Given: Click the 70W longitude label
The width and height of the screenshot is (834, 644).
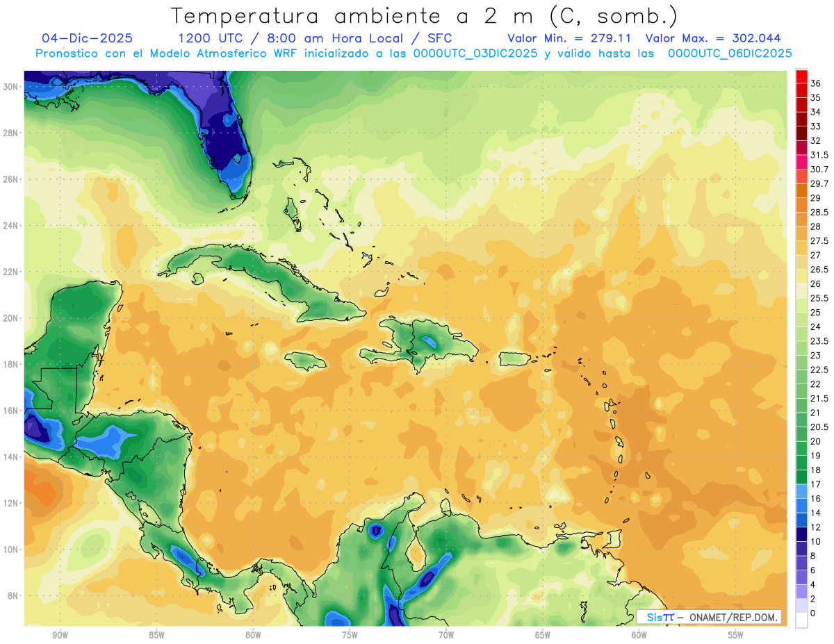Looking at the screenshot, I should (446, 635).
